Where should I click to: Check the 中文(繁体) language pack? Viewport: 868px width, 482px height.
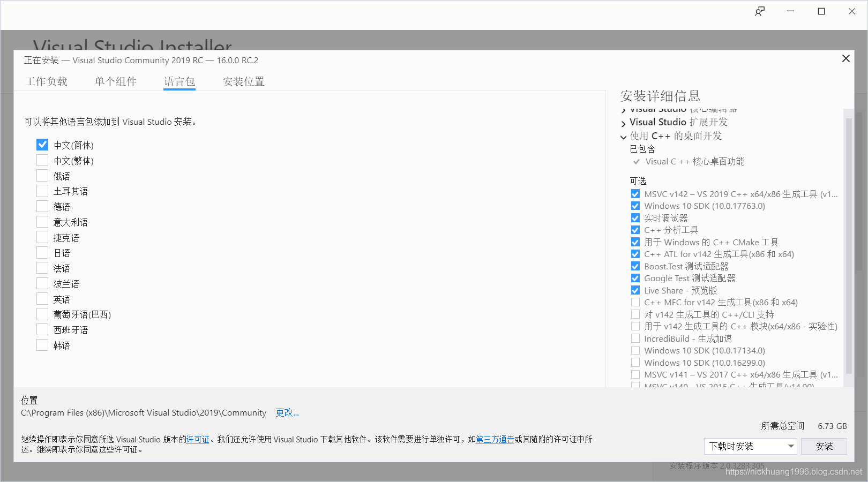point(42,160)
